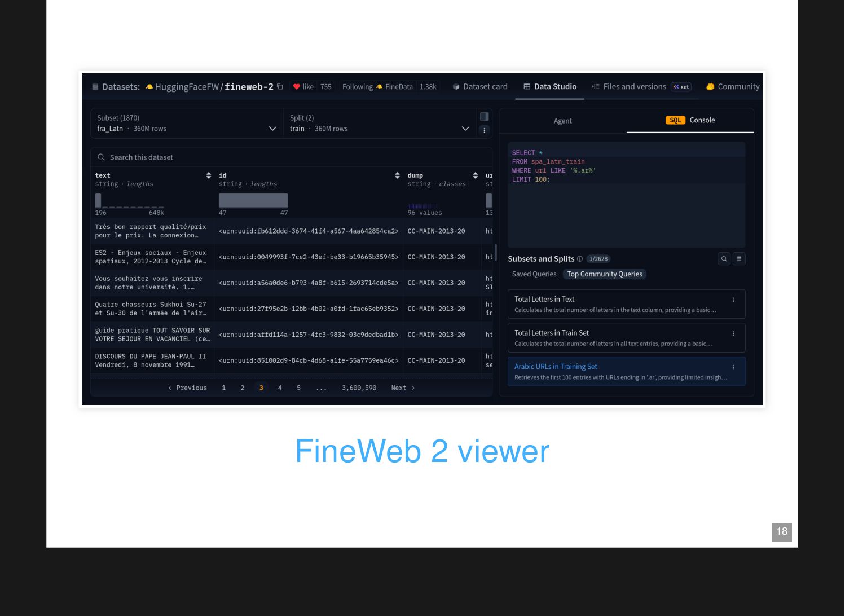Open viewer options three-dot menu
The height and width of the screenshot is (616, 845).
[x=485, y=130]
